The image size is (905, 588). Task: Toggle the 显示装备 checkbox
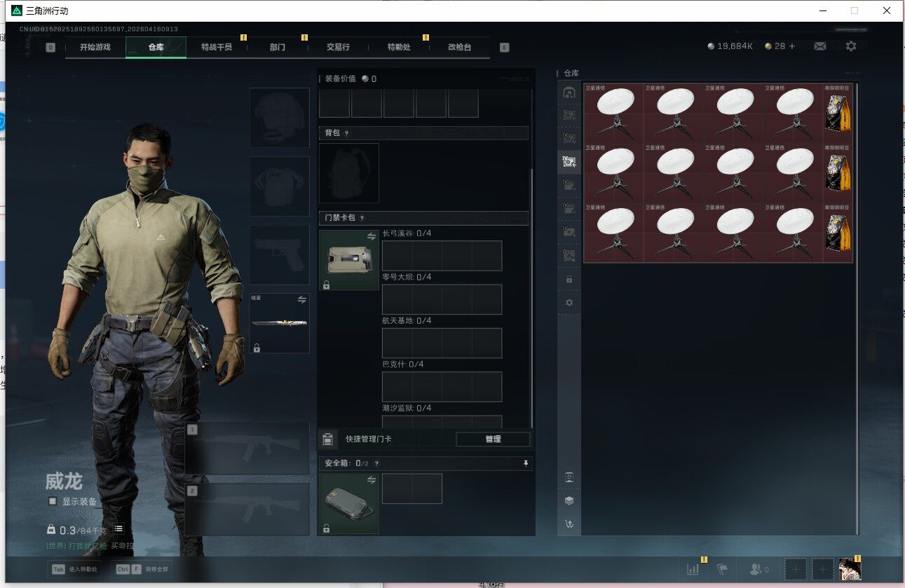pos(53,501)
